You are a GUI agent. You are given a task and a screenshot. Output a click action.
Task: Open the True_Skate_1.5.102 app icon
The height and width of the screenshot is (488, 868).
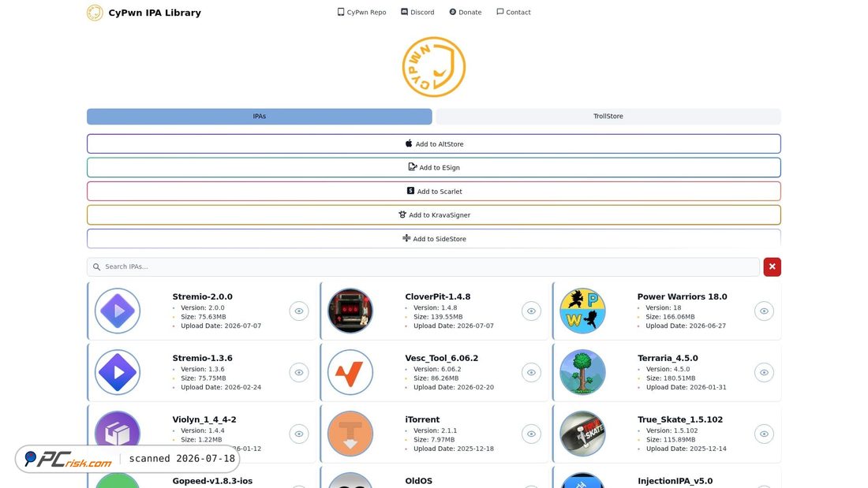click(x=582, y=434)
